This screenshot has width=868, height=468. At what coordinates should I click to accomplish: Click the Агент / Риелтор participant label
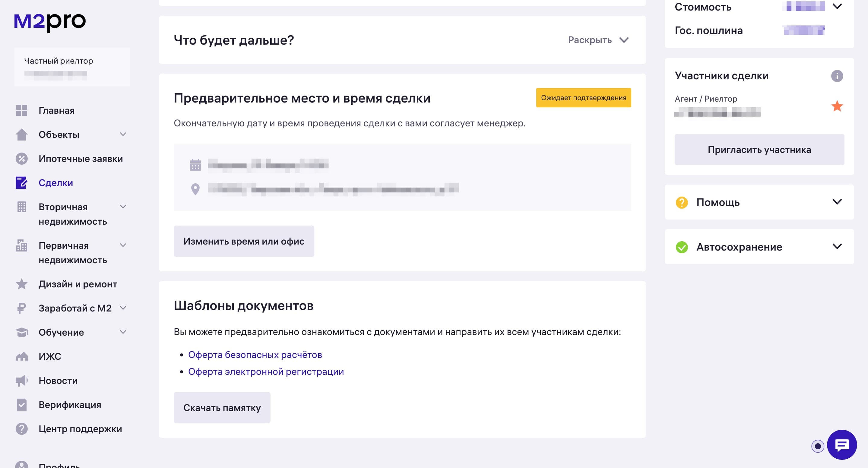click(x=706, y=99)
